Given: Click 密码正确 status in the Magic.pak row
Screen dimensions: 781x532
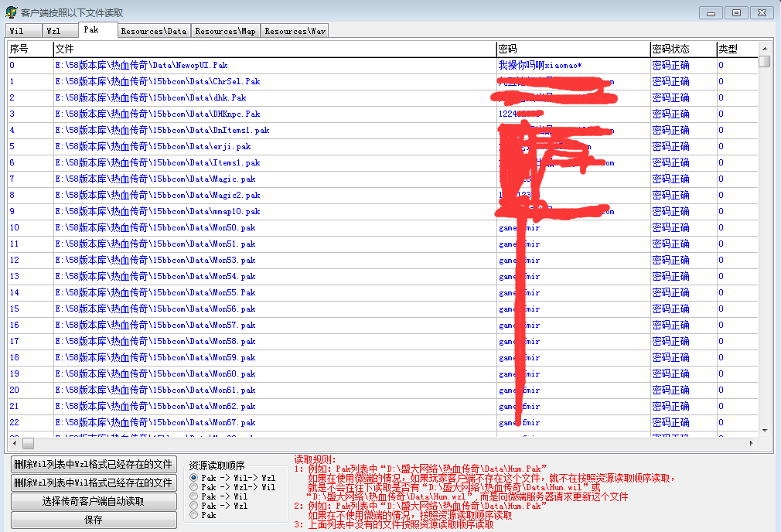Looking at the screenshot, I should [671, 179].
